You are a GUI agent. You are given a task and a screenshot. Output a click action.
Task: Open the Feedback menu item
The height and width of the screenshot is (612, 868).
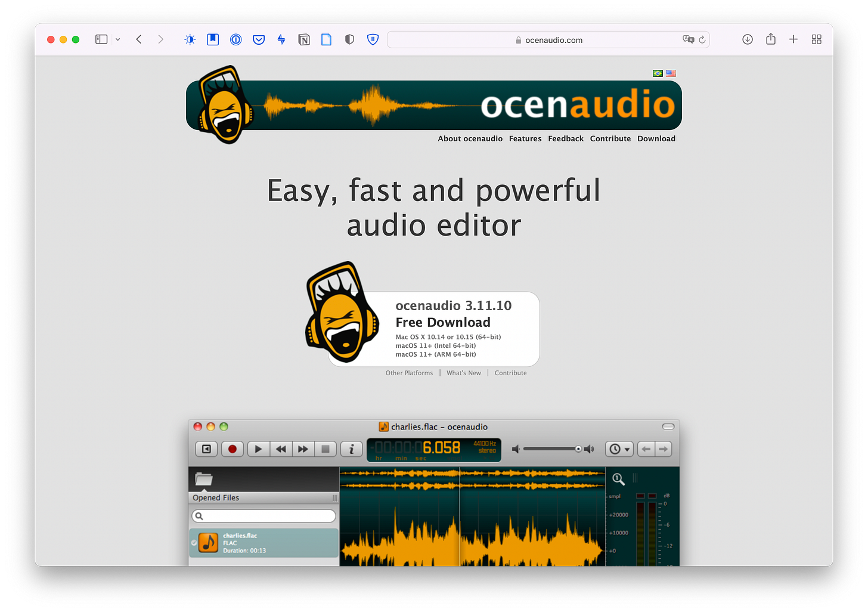[x=566, y=138]
